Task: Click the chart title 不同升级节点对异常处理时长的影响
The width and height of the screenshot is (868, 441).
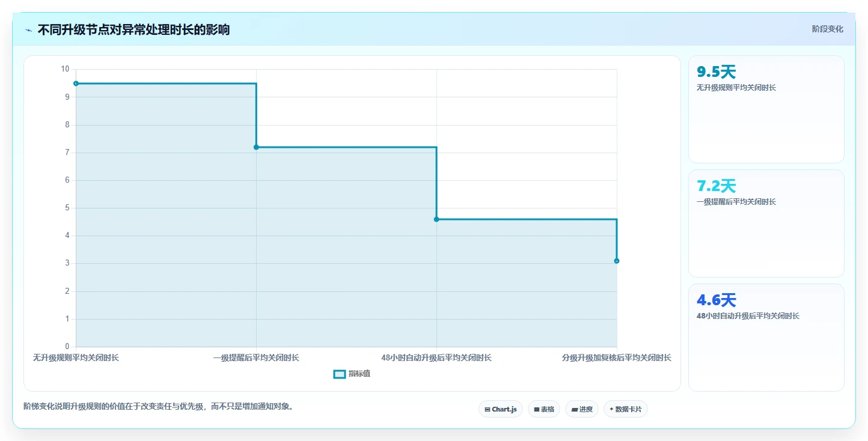Action: pyautogui.click(x=133, y=29)
